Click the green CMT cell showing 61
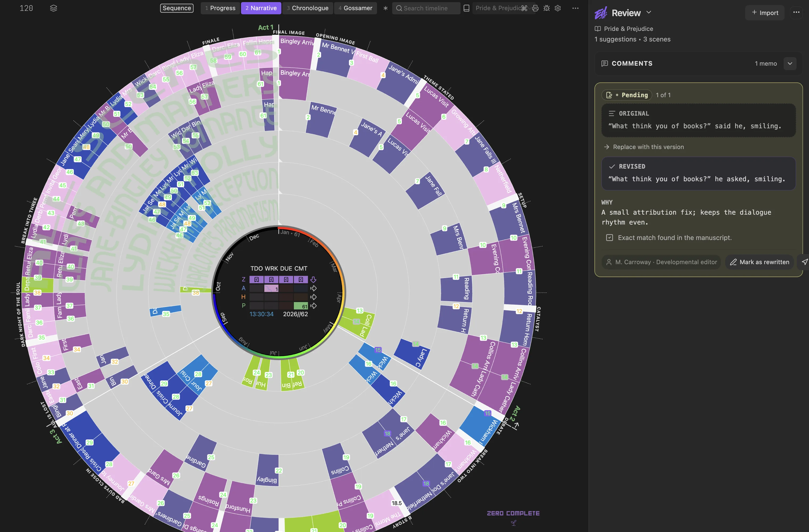The height and width of the screenshot is (532, 809). 301,306
